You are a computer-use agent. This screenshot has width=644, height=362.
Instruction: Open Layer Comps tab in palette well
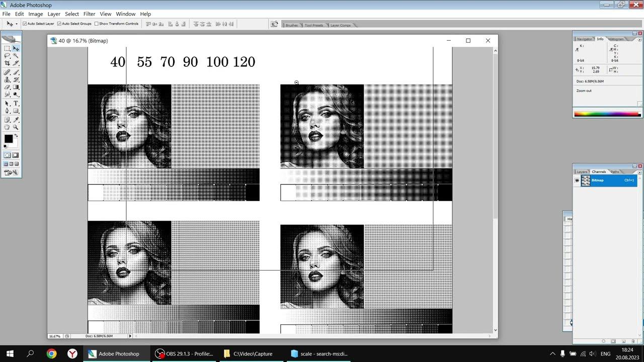[x=340, y=25]
